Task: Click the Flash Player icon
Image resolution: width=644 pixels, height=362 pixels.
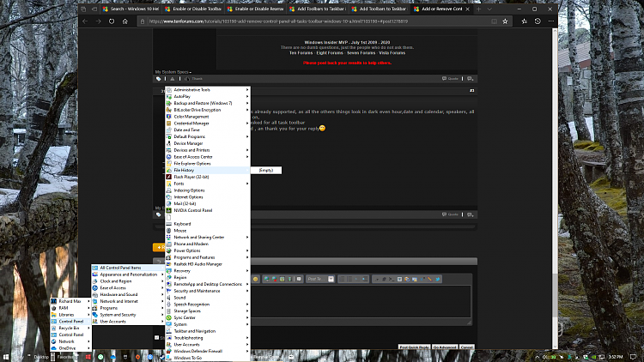Action: tap(169, 177)
